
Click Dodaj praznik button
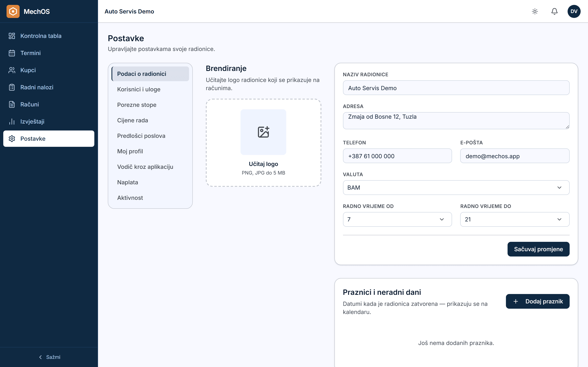(x=538, y=301)
